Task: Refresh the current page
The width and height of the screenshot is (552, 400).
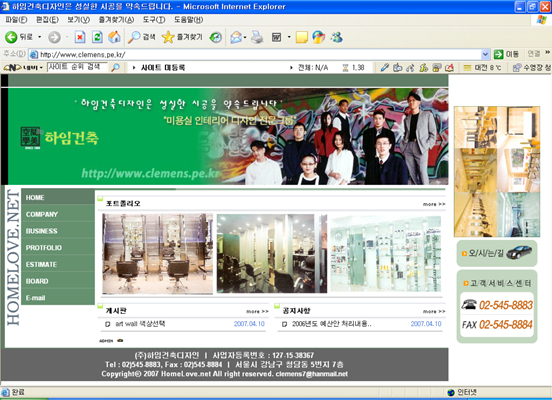Action: coord(97,37)
